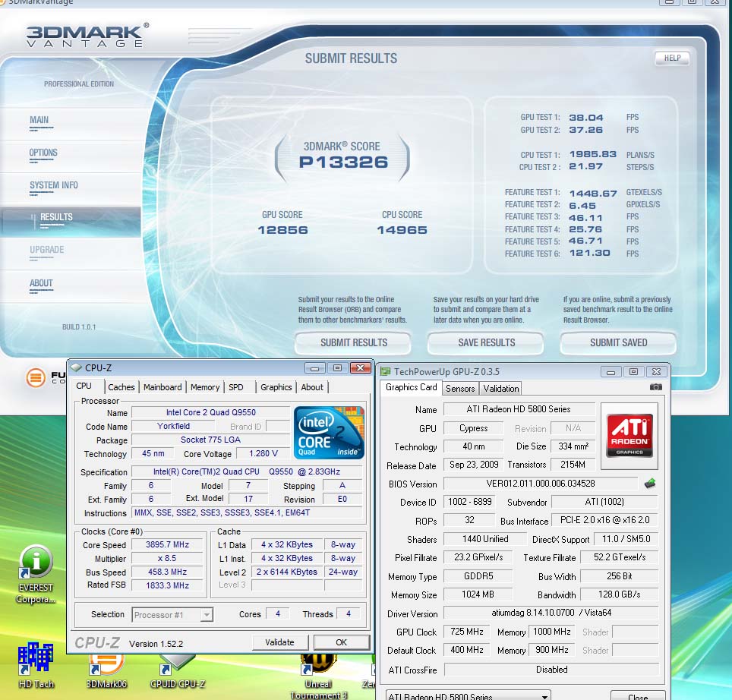
Task: Click the BIOS Version field in GPU-Z
Action: [x=541, y=484]
